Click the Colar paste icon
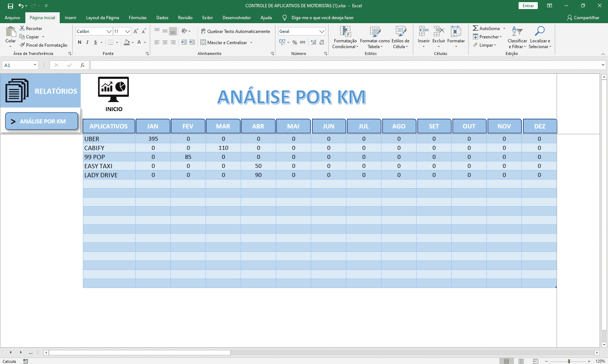Screen dimensions: 608x364 pyautogui.click(x=10, y=32)
